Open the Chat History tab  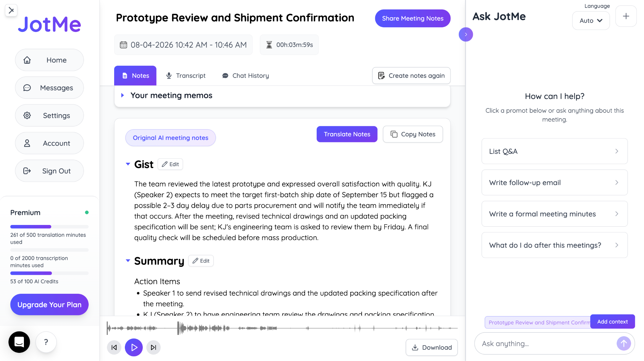click(246, 75)
